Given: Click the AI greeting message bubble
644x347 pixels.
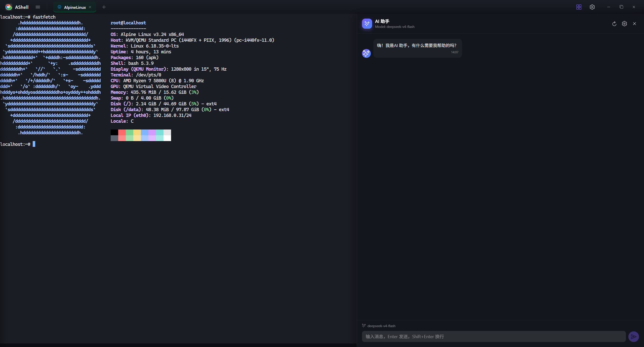Looking at the screenshot, I should coord(418,48).
